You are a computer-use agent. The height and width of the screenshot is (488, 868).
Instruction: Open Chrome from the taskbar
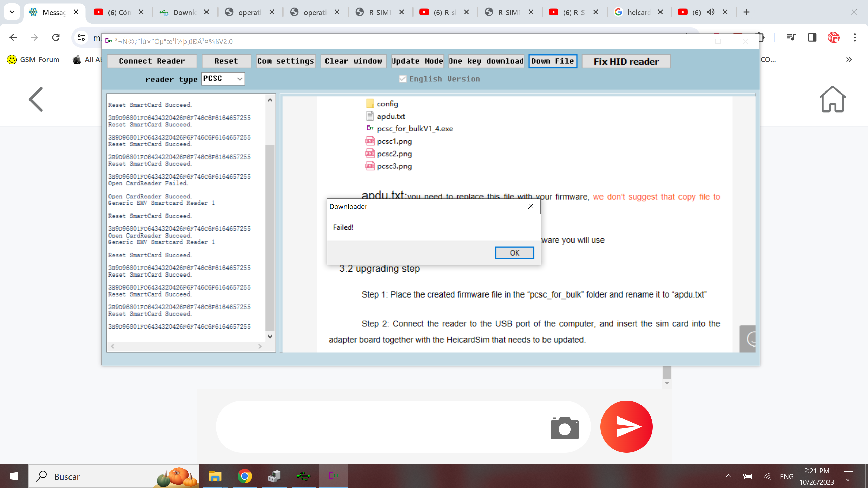click(244, 476)
